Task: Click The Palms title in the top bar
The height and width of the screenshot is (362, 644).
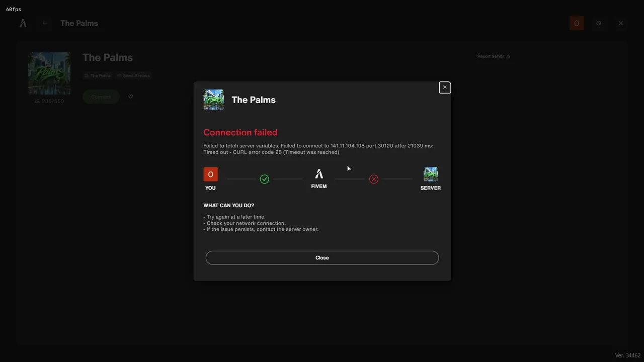Action: point(79,23)
